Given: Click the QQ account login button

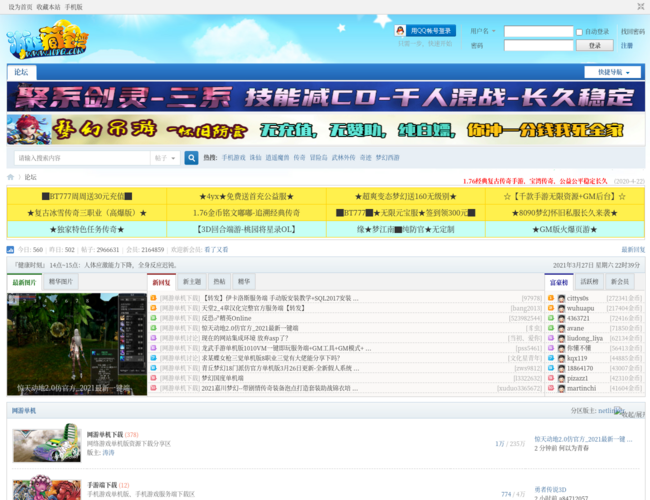Looking at the screenshot, I should click(425, 31).
